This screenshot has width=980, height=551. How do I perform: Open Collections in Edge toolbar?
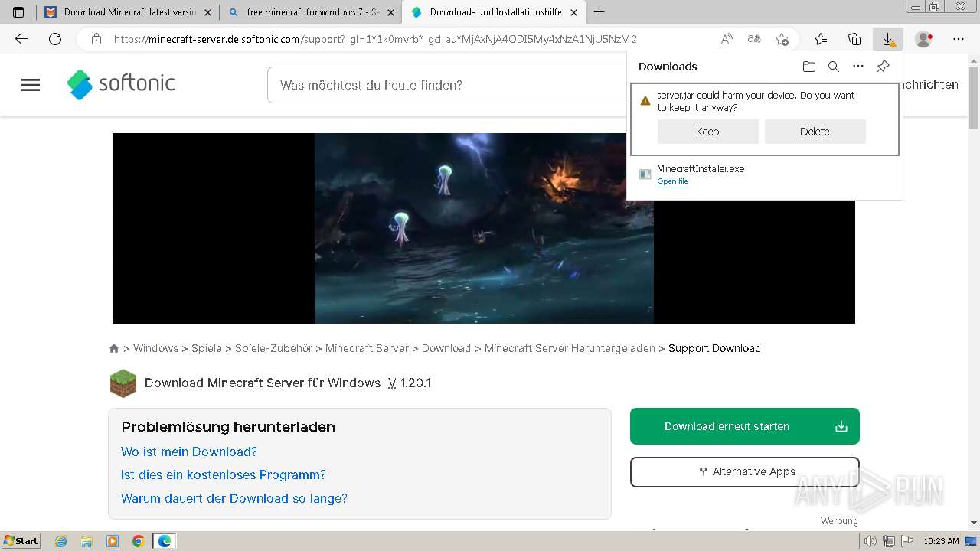point(854,39)
